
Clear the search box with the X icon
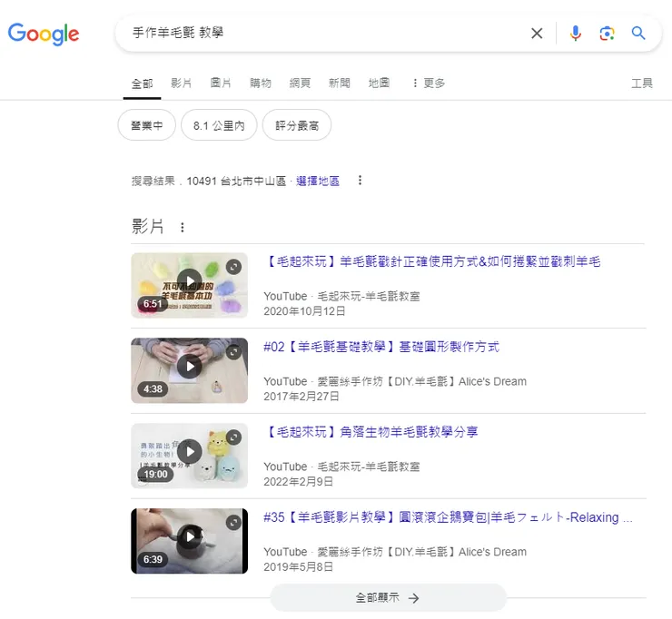(x=537, y=33)
